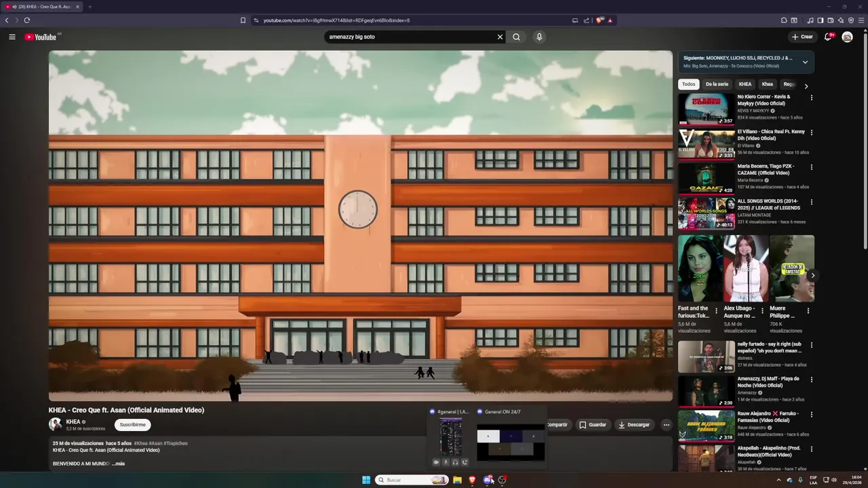Screen dimensions: 868x488
Task: Open options for 'ALL SONGS WORLDS' video
Action: pyautogui.click(x=811, y=202)
